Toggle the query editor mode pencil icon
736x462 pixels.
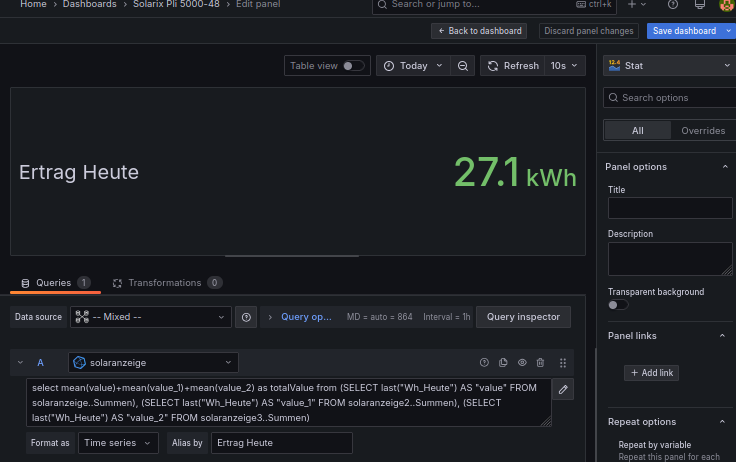[x=563, y=390]
